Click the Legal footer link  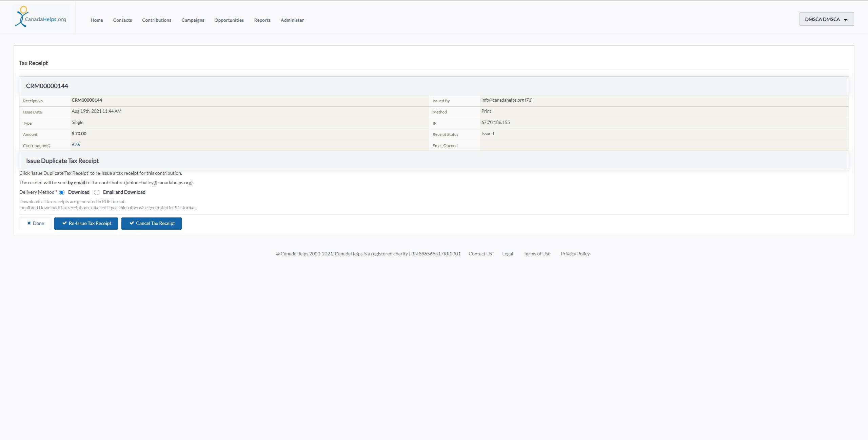pos(507,254)
